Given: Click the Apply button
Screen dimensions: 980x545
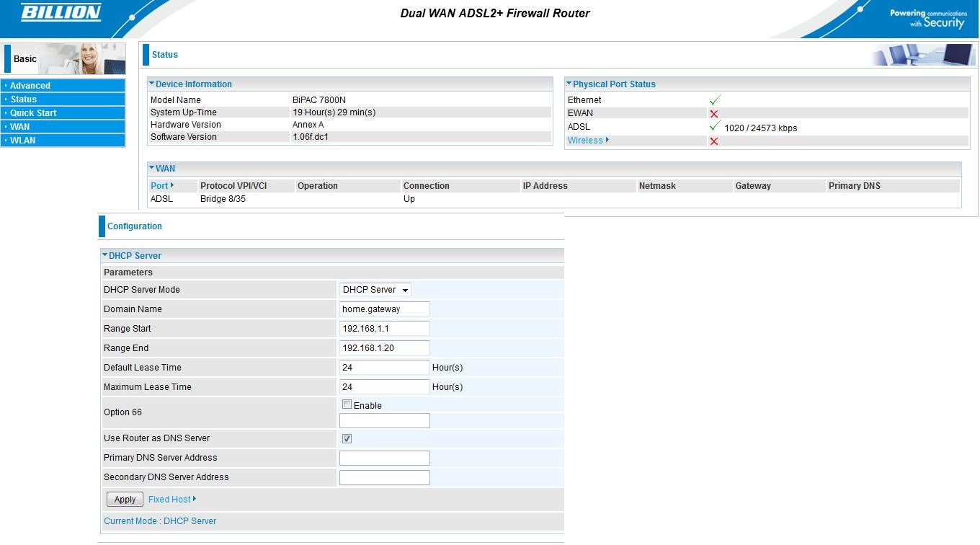Looking at the screenshot, I should [x=125, y=500].
